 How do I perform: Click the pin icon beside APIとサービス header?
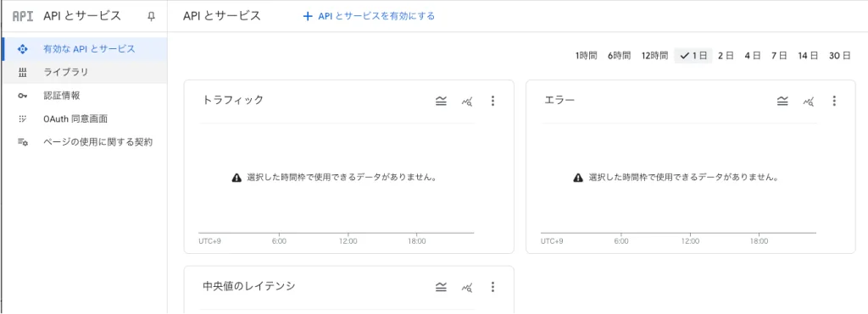click(151, 17)
